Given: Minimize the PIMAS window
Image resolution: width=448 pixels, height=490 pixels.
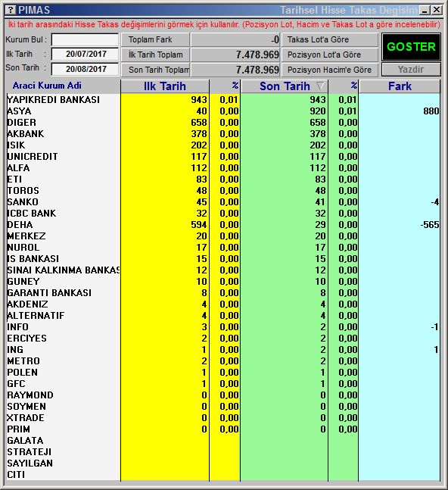Looking at the screenshot, I should (425, 10).
